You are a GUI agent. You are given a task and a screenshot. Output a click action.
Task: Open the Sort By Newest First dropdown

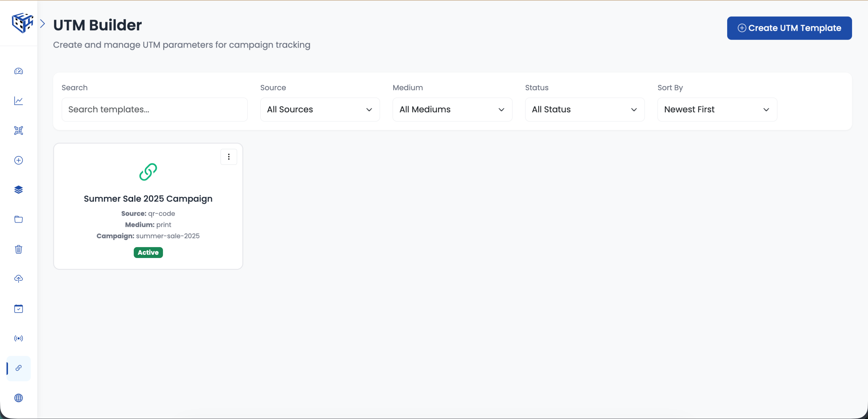[x=717, y=109]
